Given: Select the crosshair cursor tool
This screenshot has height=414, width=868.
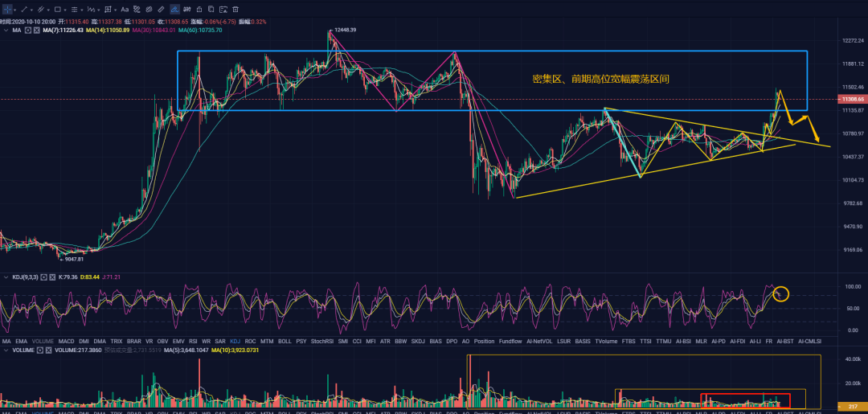Looking at the screenshot, I should coord(7,10).
